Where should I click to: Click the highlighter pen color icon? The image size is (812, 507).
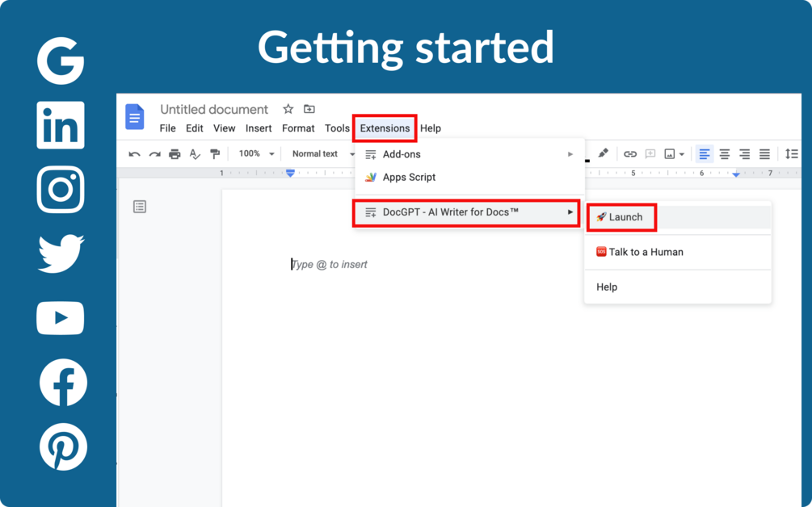click(603, 153)
